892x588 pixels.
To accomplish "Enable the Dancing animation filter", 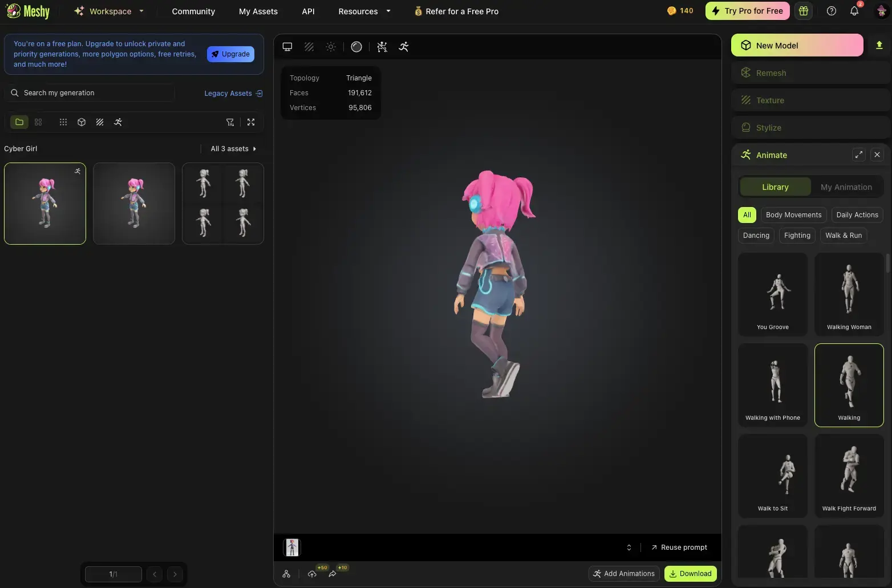I will [755, 235].
